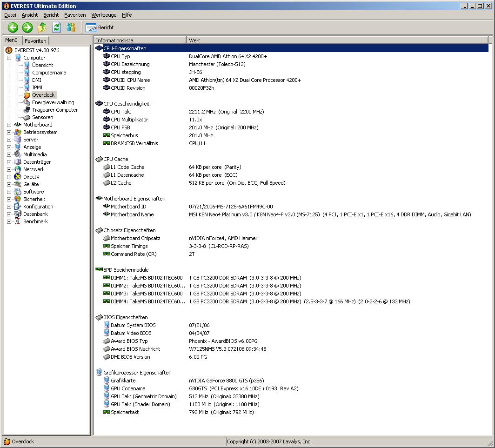Viewport: 495px width, 448px height.
Task: Click the CPU Typ chip icon
Action: [107, 56]
